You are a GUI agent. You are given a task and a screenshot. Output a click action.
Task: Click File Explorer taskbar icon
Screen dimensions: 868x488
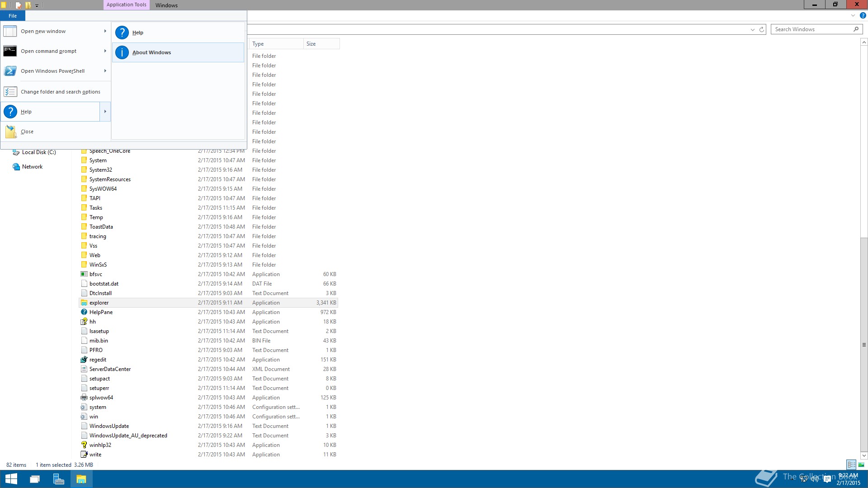(x=81, y=479)
